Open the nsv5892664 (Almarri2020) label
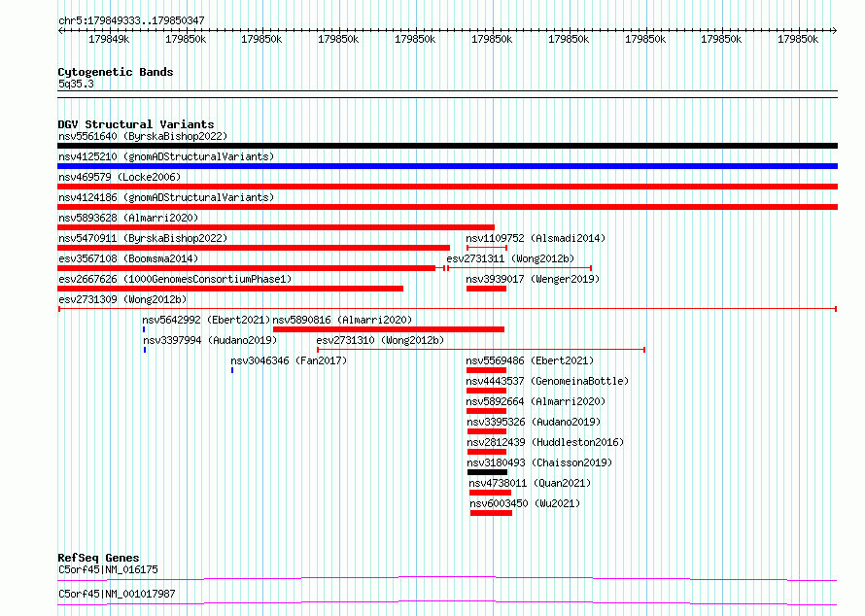 click(536, 401)
